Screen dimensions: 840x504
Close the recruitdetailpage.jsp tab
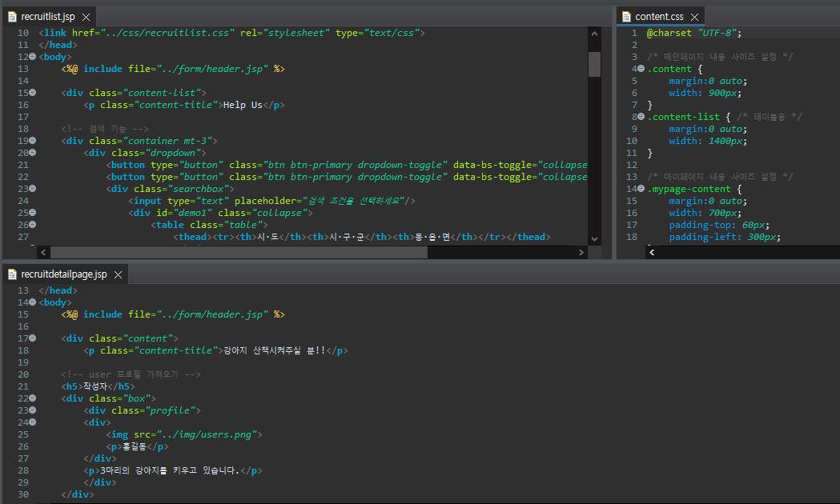[x=119, y=274]
